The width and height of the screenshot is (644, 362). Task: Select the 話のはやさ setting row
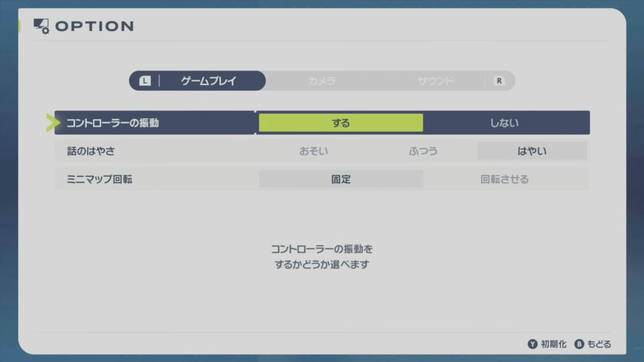click(x=91, y=151)
